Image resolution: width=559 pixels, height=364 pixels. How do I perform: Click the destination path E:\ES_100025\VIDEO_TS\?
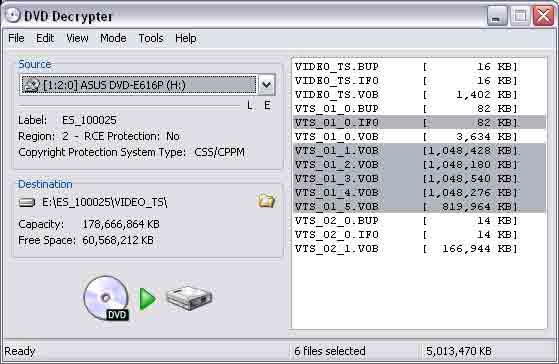105,202
